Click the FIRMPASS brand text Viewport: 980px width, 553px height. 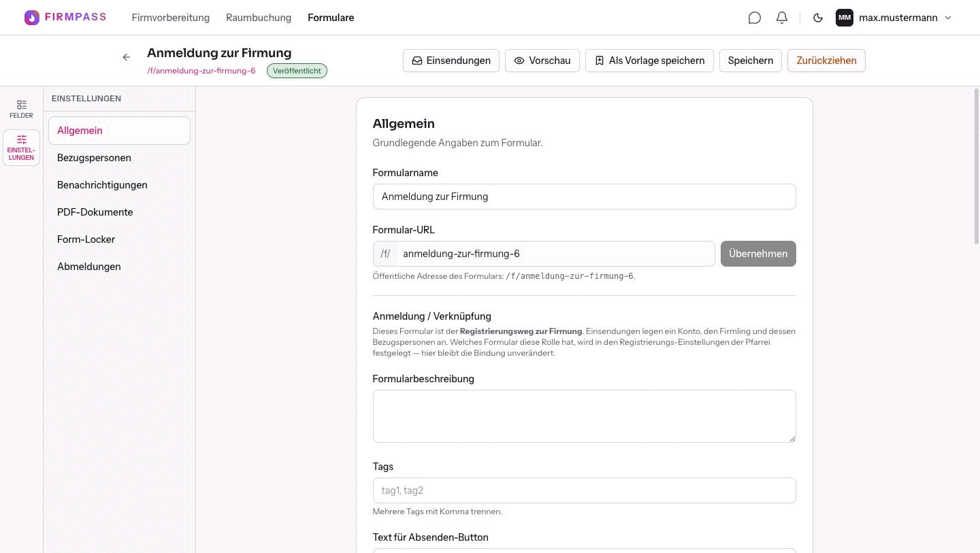click(x=76, y=17)
